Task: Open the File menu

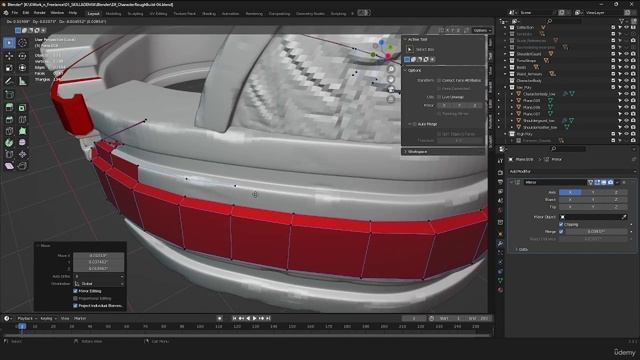Action: [x=15, y=13]
